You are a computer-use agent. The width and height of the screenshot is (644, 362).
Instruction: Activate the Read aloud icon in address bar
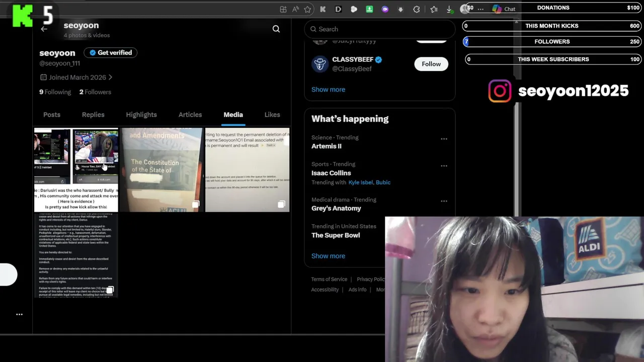tap(295, 9)
